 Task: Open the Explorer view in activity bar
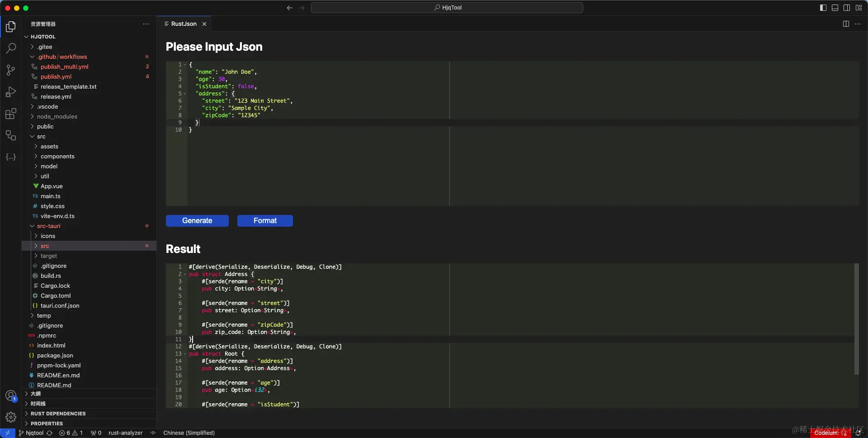(11, 27)
